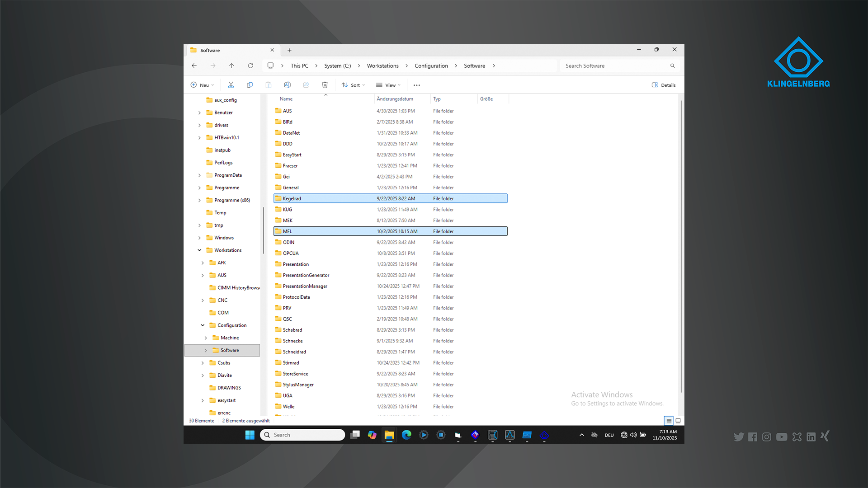Click the Copy icon in toolbar
The width and height of the screenshot is (868, 488).
pyautogui.click(x=250, y=85)
